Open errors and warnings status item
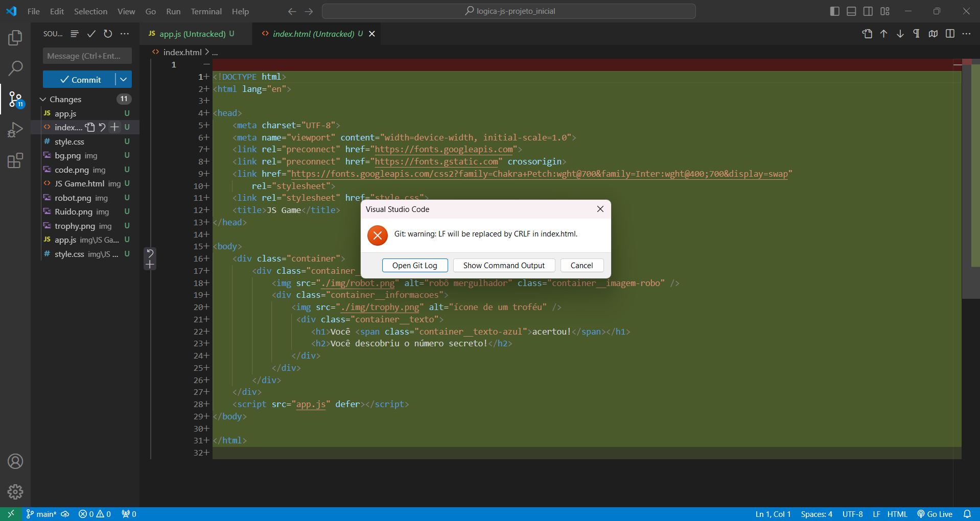980x521 pixels. (x=95, y=514)
